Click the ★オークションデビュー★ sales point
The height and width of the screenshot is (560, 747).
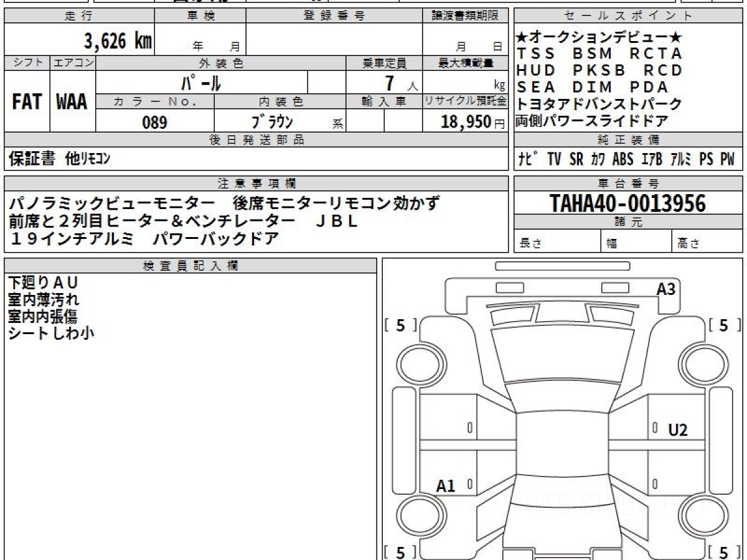click(599, 37)
